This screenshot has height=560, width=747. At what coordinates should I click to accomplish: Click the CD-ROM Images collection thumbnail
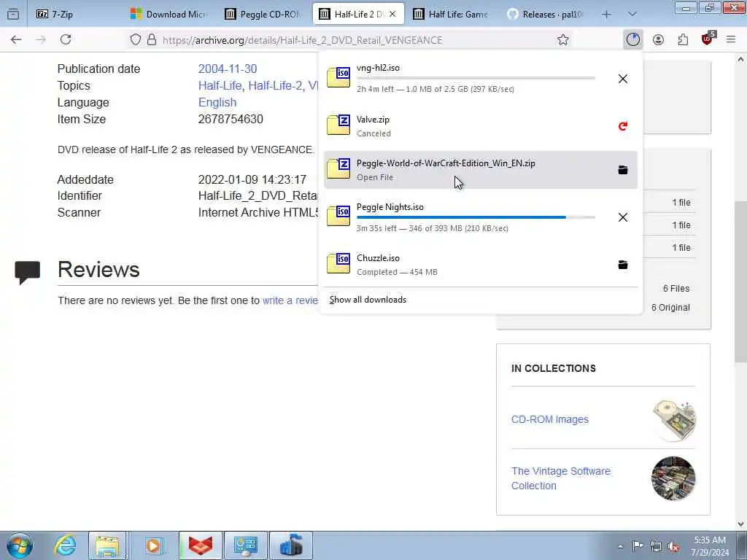673,420
